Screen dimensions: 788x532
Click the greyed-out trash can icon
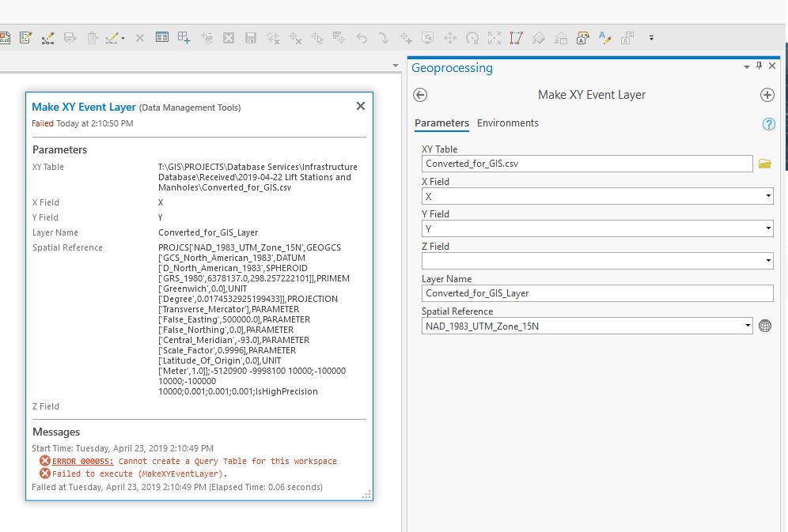click(92, 38)
